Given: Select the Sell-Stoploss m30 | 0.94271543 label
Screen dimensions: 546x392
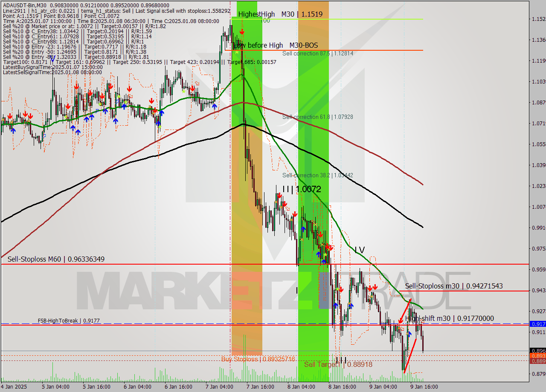Looking at the screenshot, I should coord(454,286).
